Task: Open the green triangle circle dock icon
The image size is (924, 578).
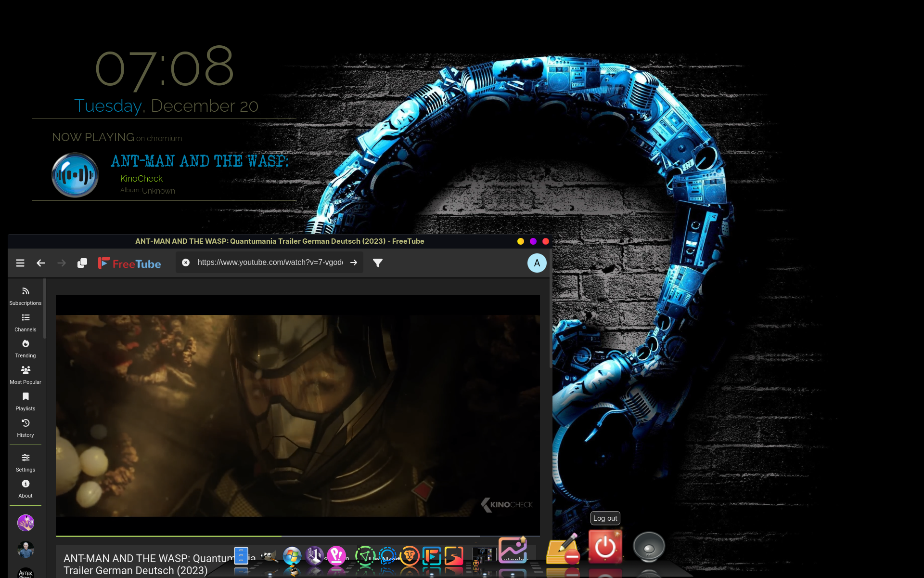Action: (x=365, y=556)
